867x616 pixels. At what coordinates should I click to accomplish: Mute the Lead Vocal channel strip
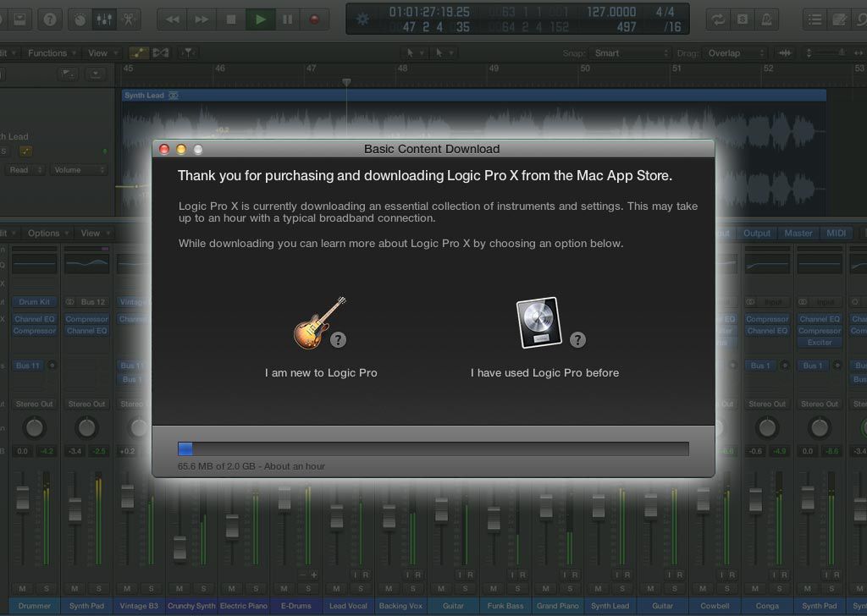(x=336, y=588)
